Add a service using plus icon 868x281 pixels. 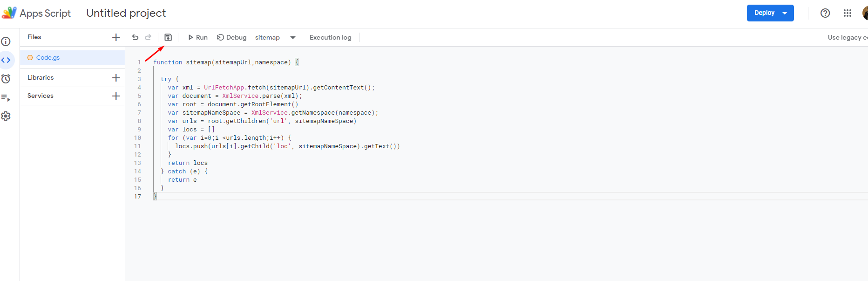click(116, 96)
